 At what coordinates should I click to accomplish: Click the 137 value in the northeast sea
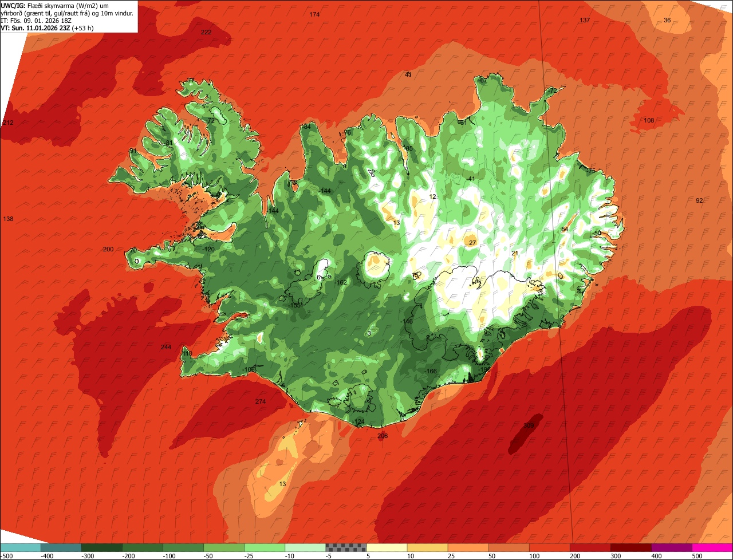[x=585, y=21]
